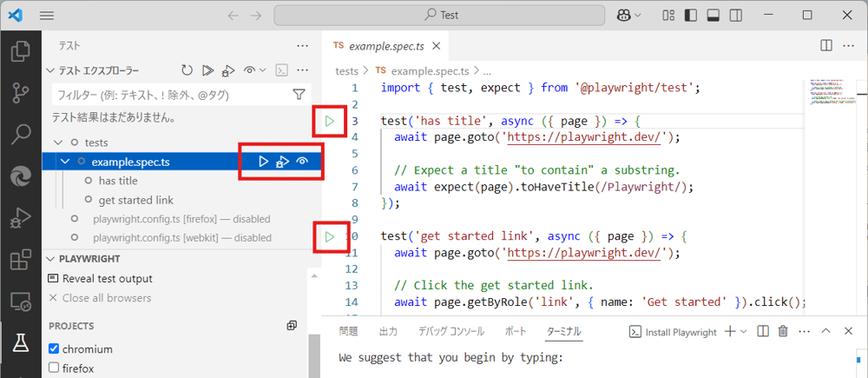868x378 pixels.
Task: Close the example.spec.ts tab
Action: point(437,47)
